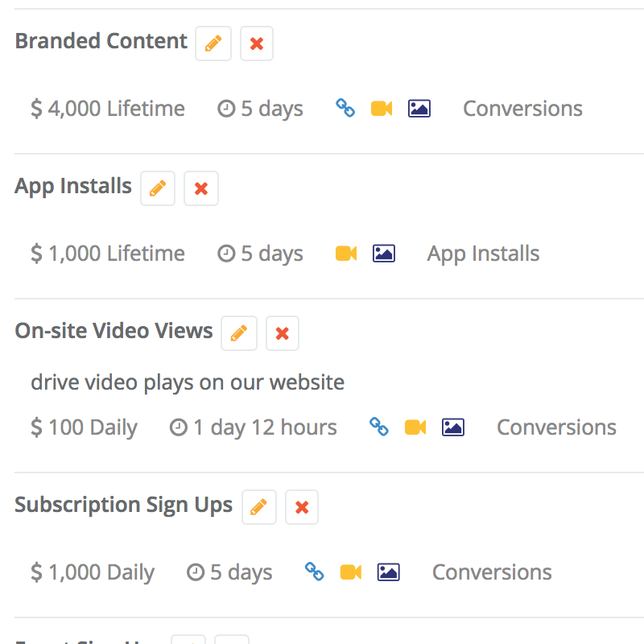Click pencil icon next to App Installs
Viewport: 644px width, 644px height.
(158, 188)
